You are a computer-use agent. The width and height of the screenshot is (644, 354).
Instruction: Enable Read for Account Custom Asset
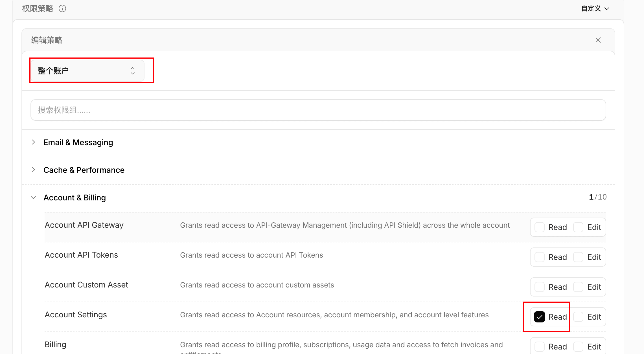tap(539, 287)
